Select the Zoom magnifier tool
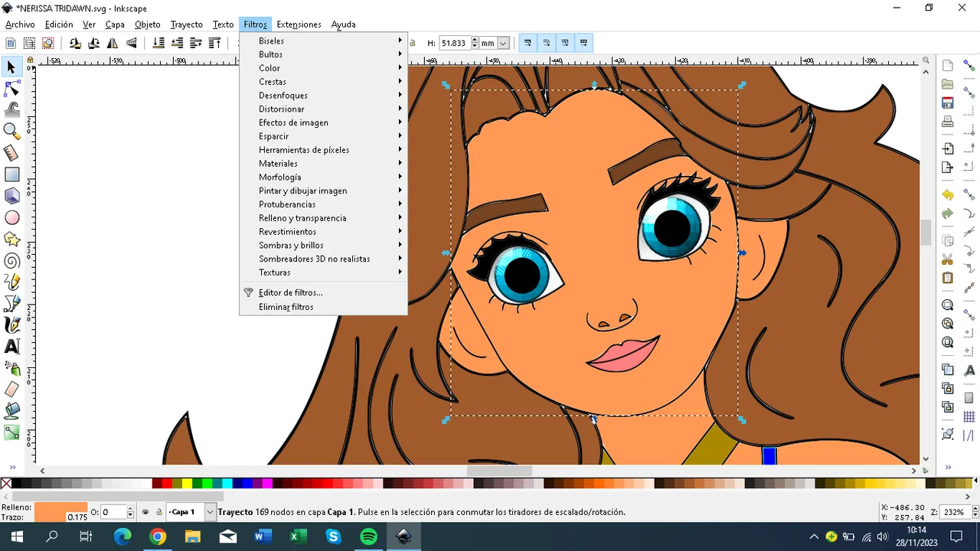 [11, 132]
